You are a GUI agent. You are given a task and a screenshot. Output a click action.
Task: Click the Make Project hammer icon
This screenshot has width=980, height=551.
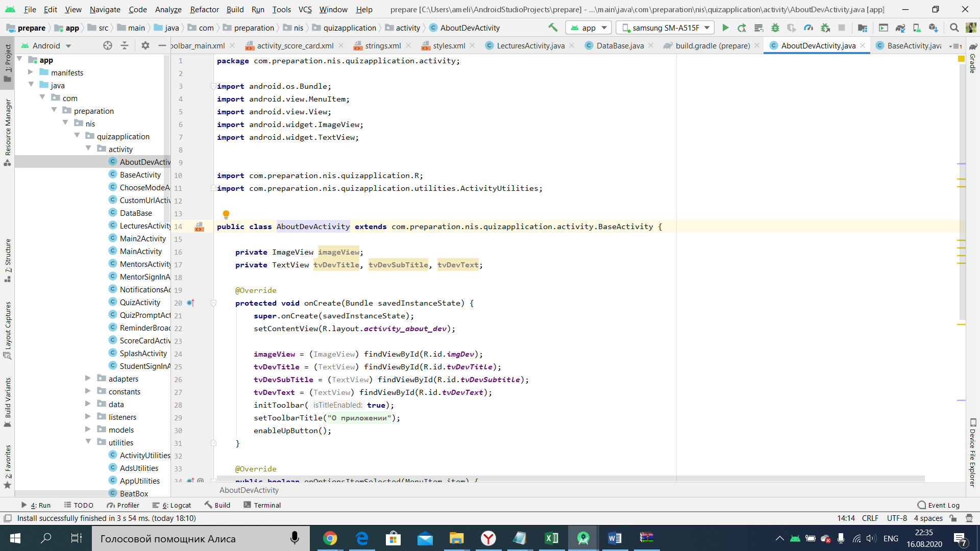553,28
